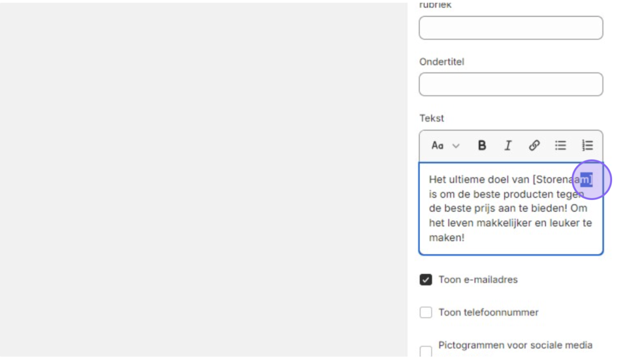Uncheck the Toon e-mailadres checkbox
The image size is (625, 364).
click(x=425, y=280)
